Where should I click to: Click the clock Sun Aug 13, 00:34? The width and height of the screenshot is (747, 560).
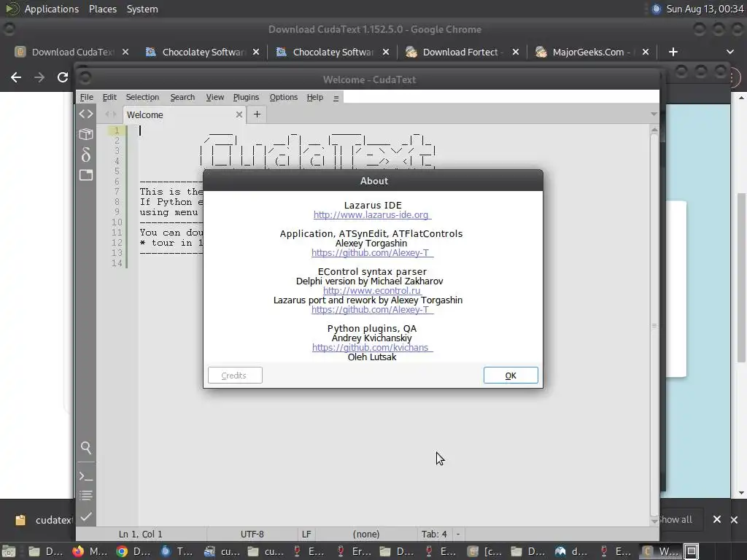[x=705, y=9]
